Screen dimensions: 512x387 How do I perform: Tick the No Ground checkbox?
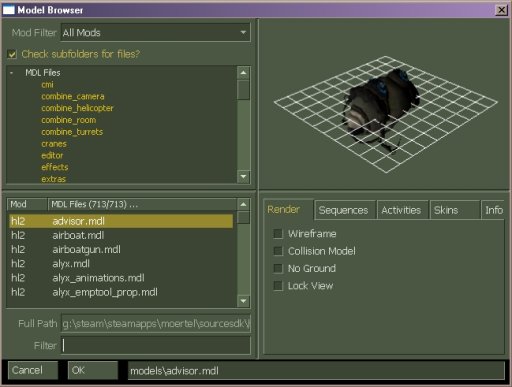(278, 268)
